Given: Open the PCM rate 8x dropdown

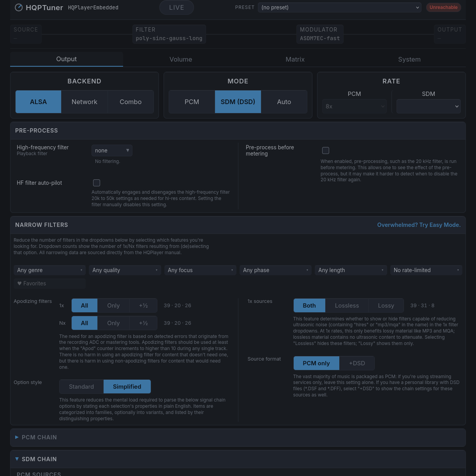Looking at the screenshot, I should click(354, 106).
